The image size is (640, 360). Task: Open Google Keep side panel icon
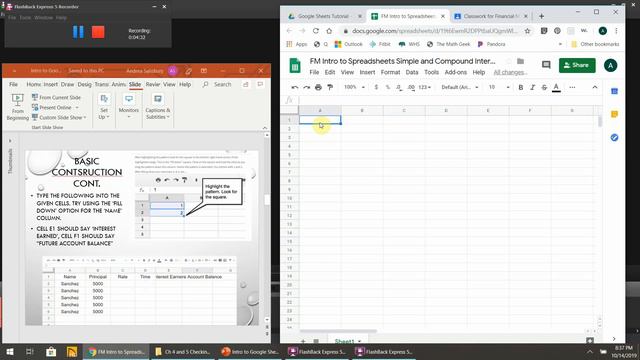(614, 115)
